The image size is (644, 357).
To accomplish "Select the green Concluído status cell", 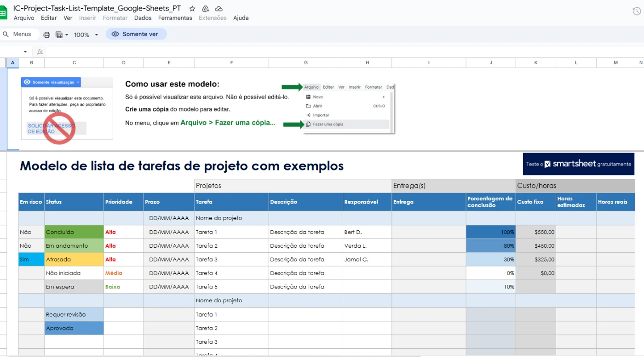I will (x=74, y=232).
